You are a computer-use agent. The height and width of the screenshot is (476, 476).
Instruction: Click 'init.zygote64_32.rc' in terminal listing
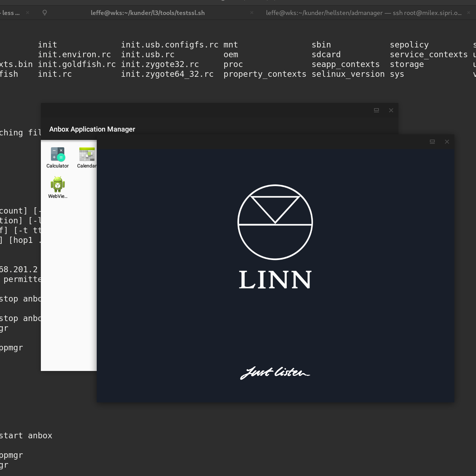click(167, 74)
